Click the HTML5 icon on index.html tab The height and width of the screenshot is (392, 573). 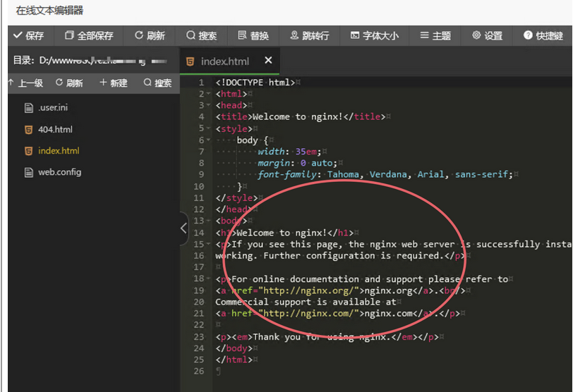[x=190, y=61]
